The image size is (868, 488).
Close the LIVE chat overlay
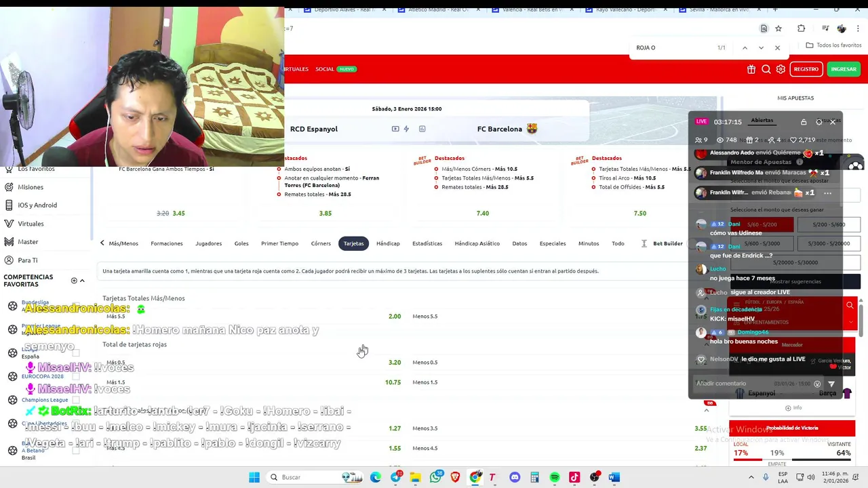(833, 122)
